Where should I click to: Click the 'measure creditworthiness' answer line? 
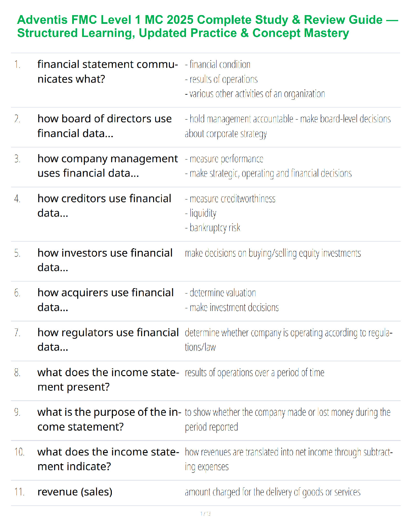[230, 199]
